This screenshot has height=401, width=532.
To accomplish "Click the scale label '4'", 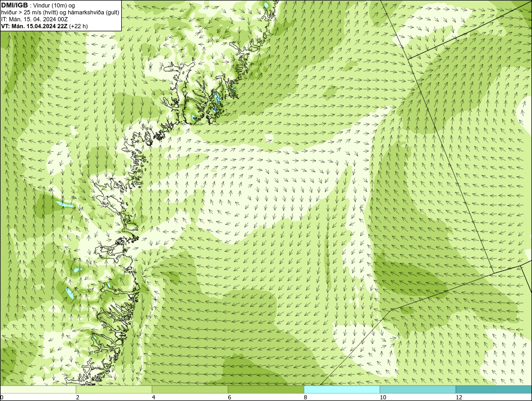I will [x=154, y=397].
